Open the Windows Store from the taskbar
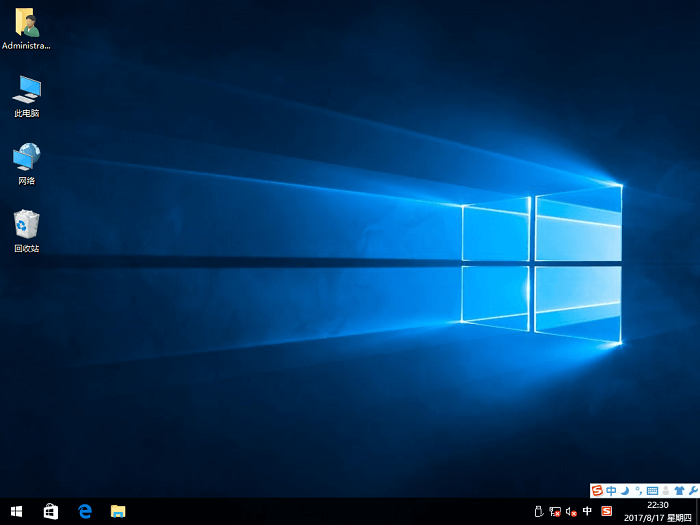Image resolution: width=700 pixels, height=525 pixels. click(50, 511)
